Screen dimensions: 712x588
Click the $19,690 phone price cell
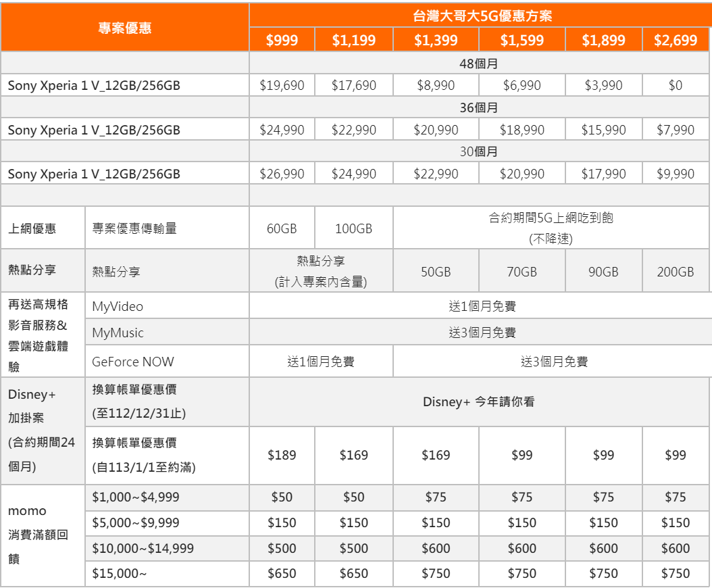(x=282, y=86)
